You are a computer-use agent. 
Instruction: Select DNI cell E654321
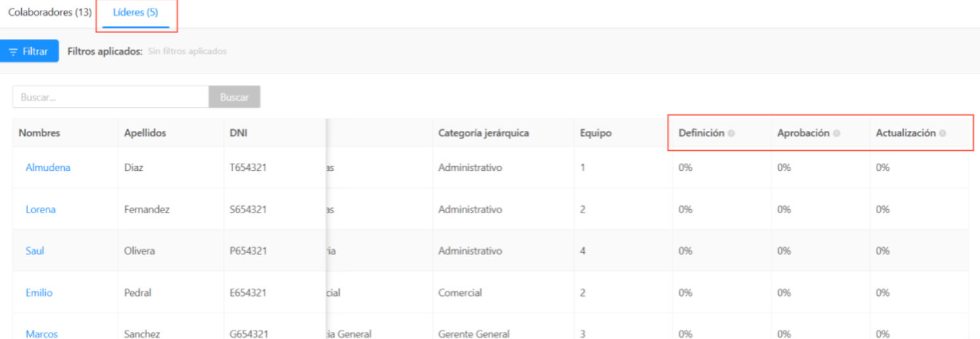click(248, 293)
